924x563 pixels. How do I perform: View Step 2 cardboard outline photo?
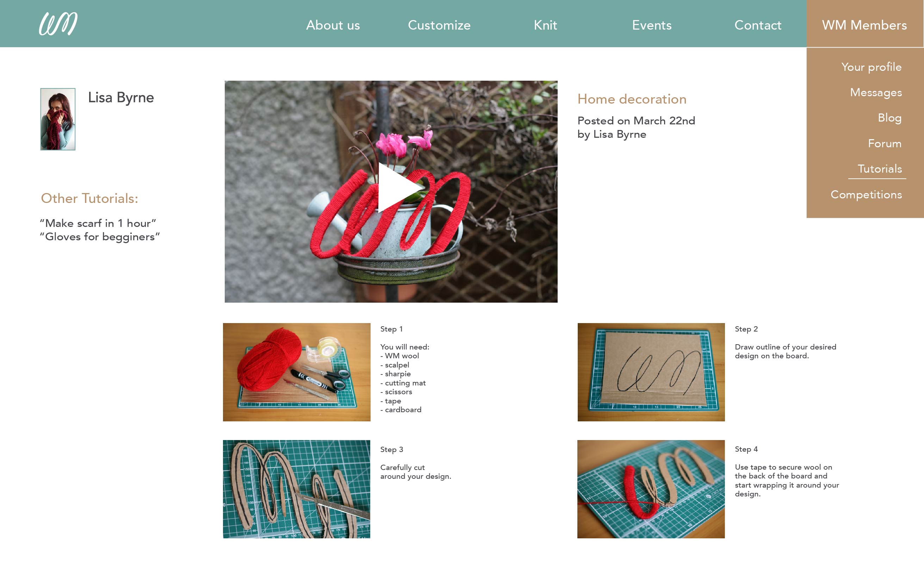[x=651, y=372]
